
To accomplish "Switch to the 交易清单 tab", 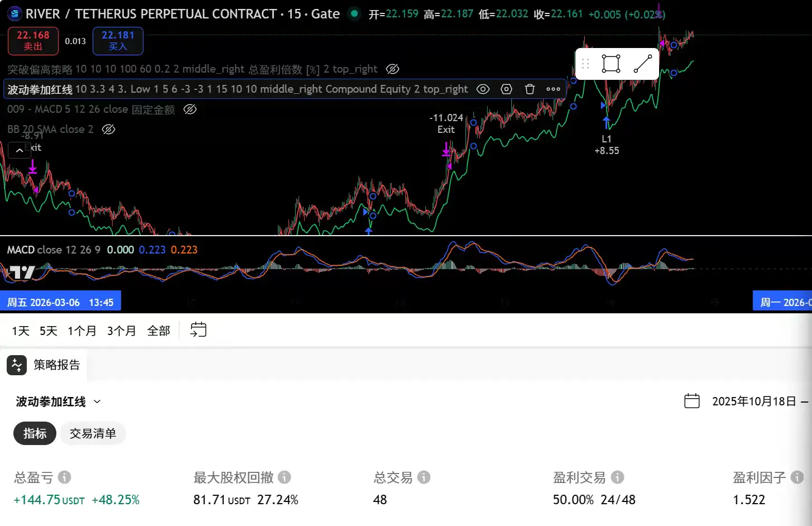I will click(x=93, y=433).
